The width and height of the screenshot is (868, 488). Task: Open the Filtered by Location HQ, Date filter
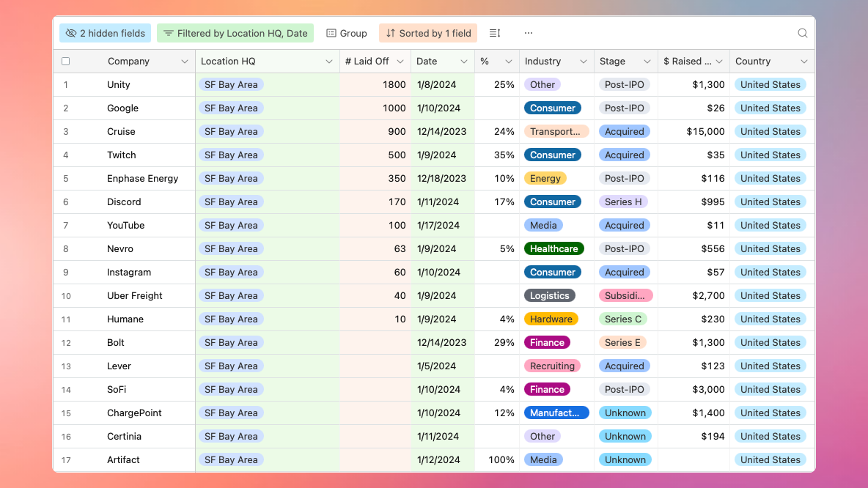235,33
